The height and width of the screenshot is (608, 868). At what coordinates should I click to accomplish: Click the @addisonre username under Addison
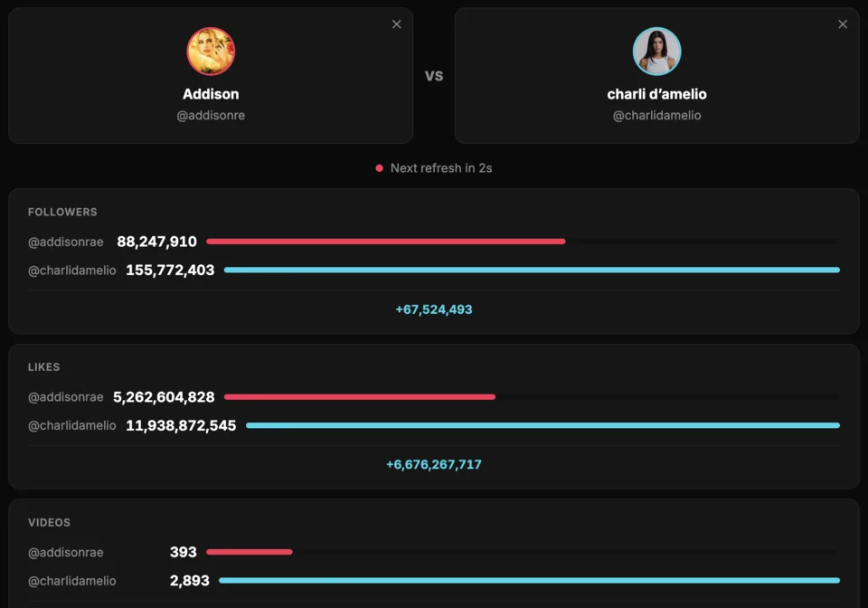pyautogui.click(x=211, y=115)
